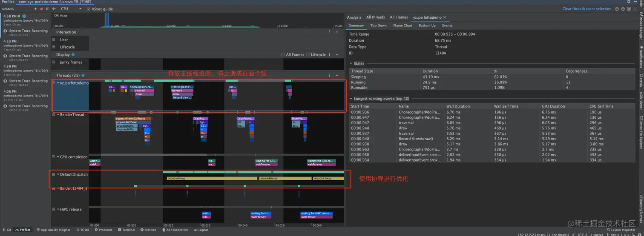Viewport: 644px width, 236px height.
Task: Switch to the All Frames tab
Action: click(399, 17)
